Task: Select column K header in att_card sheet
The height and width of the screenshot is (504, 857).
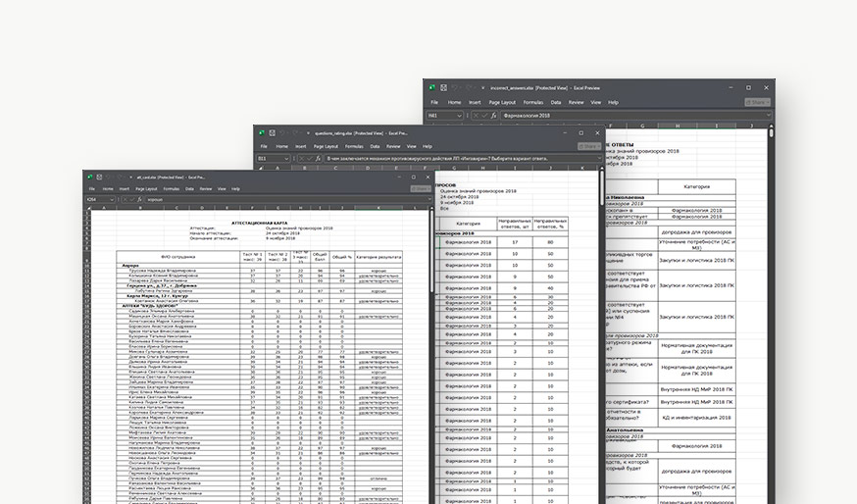Action: point(378,208)
